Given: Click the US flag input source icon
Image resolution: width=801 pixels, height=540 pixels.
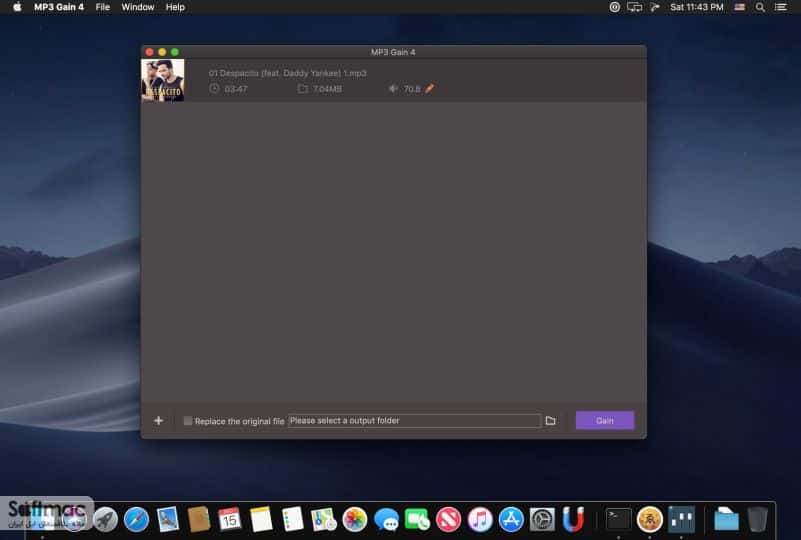Looking at the screenshot, I should click(x=739, y=7).
